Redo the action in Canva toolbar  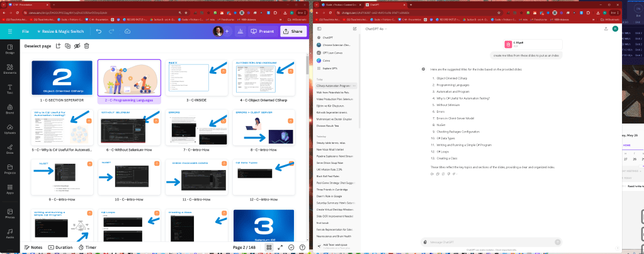(x=111, y=32)
